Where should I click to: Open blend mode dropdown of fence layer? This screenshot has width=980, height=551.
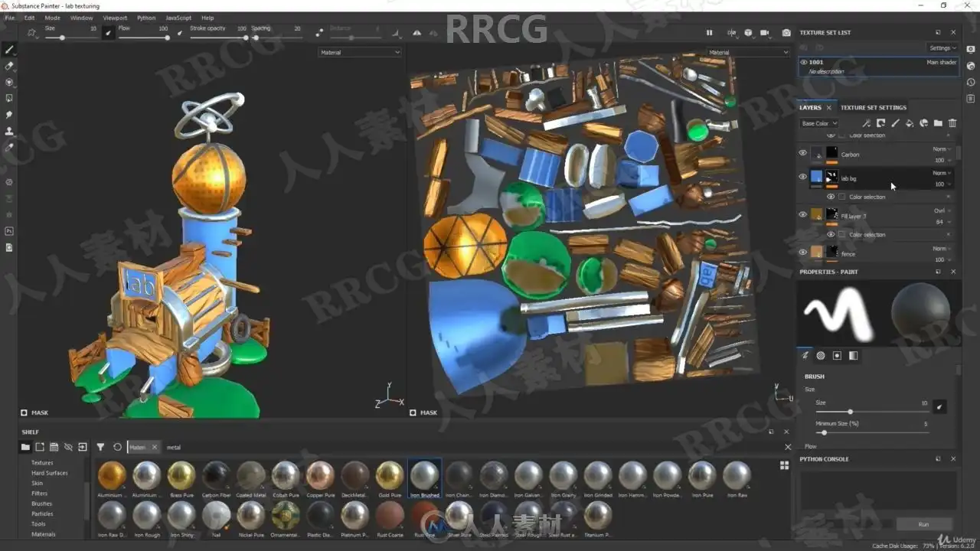(942, 249)
